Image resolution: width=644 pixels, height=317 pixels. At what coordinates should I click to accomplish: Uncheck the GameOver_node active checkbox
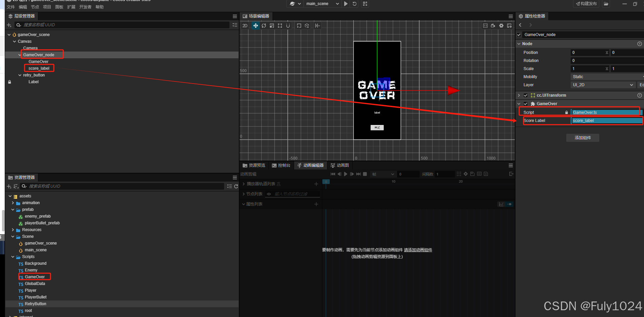[x=519, y=35]
